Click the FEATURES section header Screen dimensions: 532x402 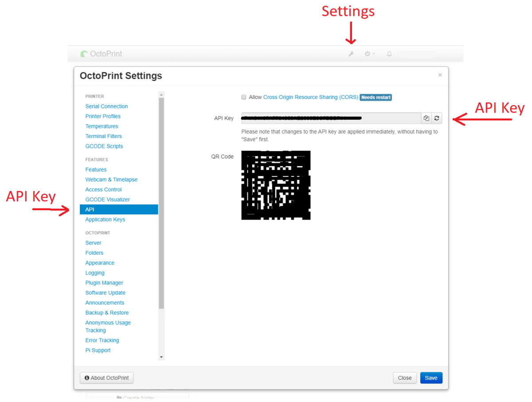coord(97,160)
